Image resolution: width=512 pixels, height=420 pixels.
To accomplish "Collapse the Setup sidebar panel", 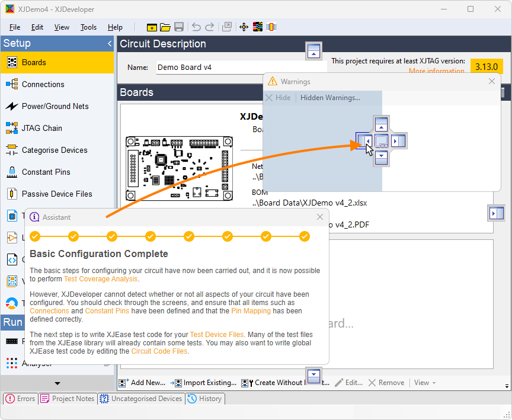I will tap(109, 44).
